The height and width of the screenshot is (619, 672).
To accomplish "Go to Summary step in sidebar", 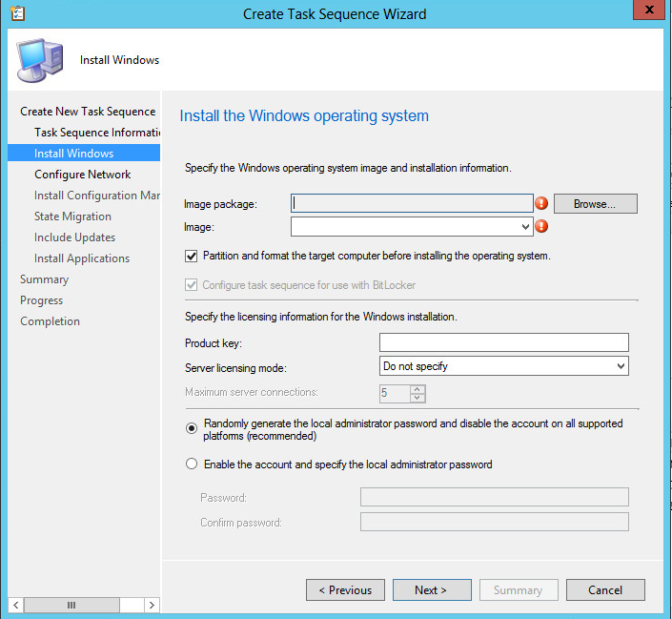I will pyautogui.click(x=45, y=279).
